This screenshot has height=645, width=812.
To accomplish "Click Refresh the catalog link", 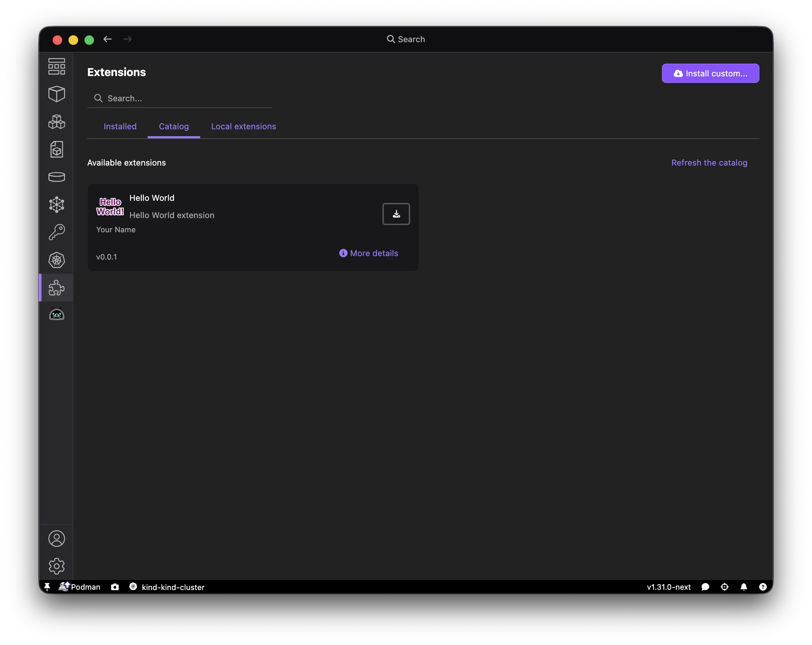I will tap(709, 163).
